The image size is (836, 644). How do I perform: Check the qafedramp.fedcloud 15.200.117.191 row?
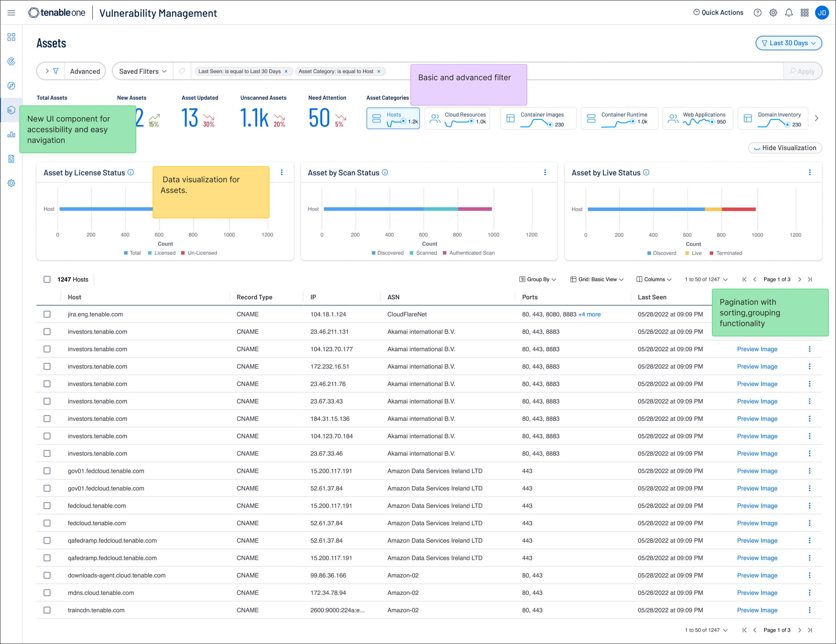coord(47,558)
